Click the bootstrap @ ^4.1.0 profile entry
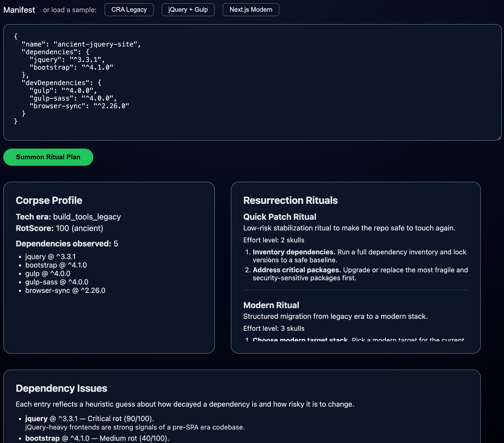Screen dimensions: 504x443 [x=56, y=265]
